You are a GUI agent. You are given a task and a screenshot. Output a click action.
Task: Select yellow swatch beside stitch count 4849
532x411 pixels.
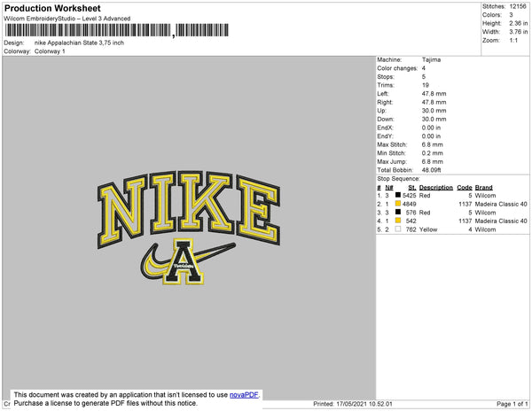pos(398,204)
